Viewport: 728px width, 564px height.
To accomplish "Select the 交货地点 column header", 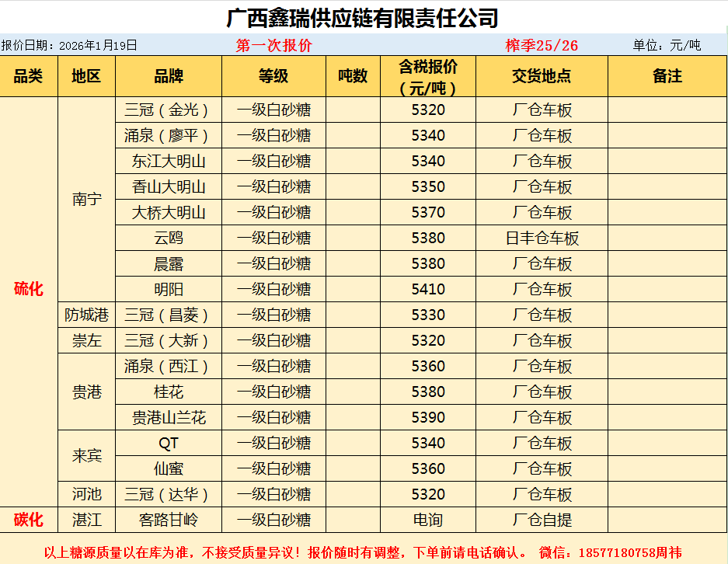I will 542,76.
